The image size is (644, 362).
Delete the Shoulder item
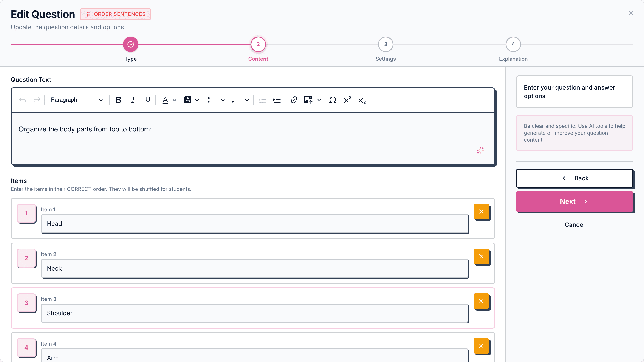(481, 301)
